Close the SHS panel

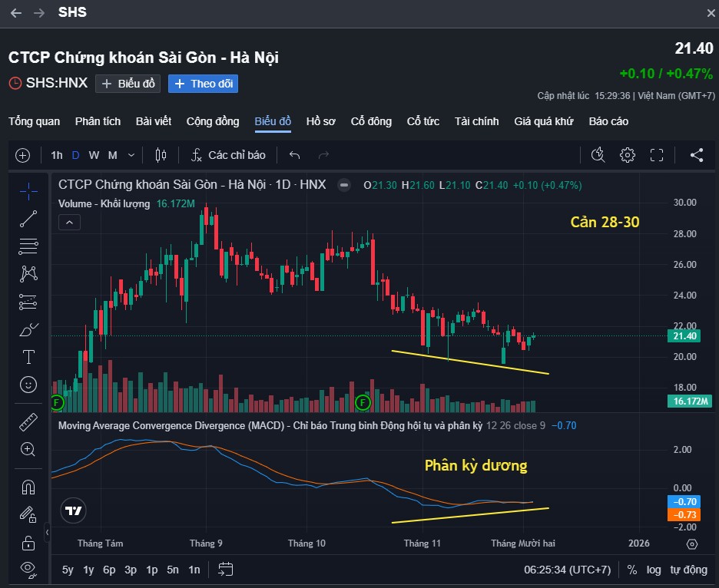click(711, 13)
